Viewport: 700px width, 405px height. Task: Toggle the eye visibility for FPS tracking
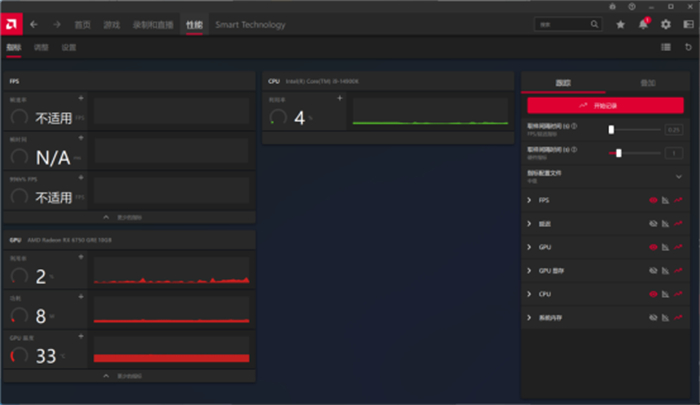coord(653,200)
